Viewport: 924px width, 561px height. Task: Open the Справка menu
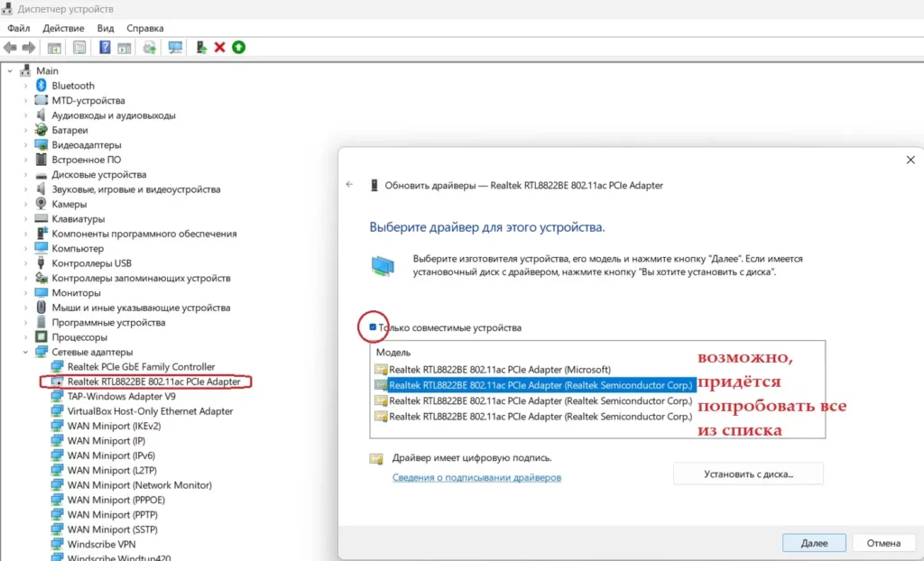click(x=145, y=28)
